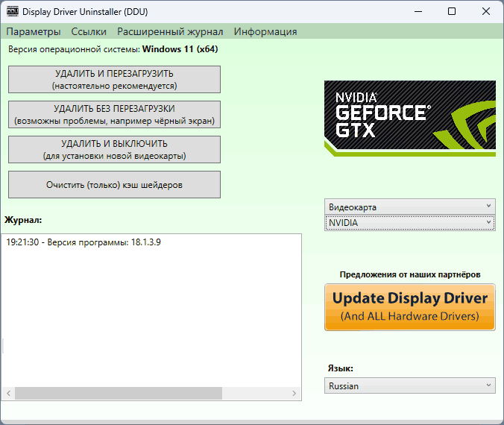
Task: Click the Update Display Driver partner banner
Action: click(x=410, y=307)
